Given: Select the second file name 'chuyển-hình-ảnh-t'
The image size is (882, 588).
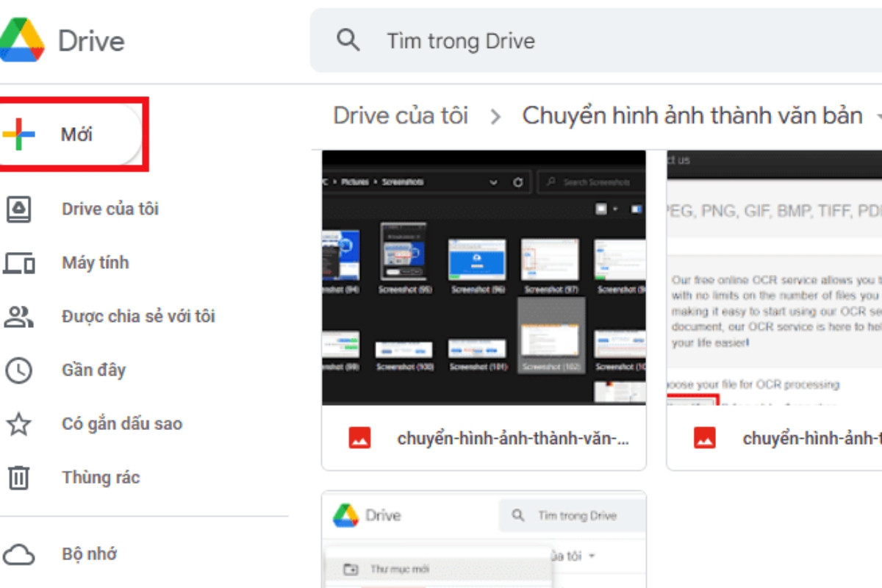Looking at the screenshot, I should tap(812, 439).
